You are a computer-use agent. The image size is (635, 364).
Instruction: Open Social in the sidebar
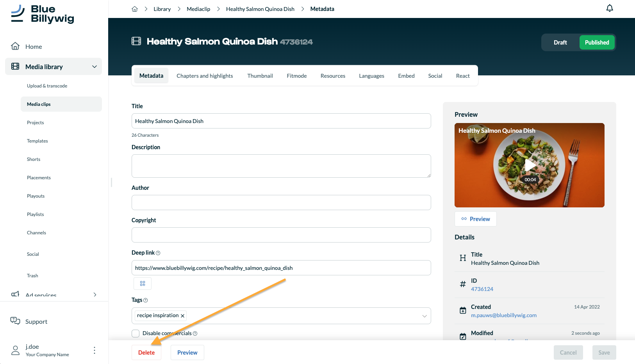[33, 254]
